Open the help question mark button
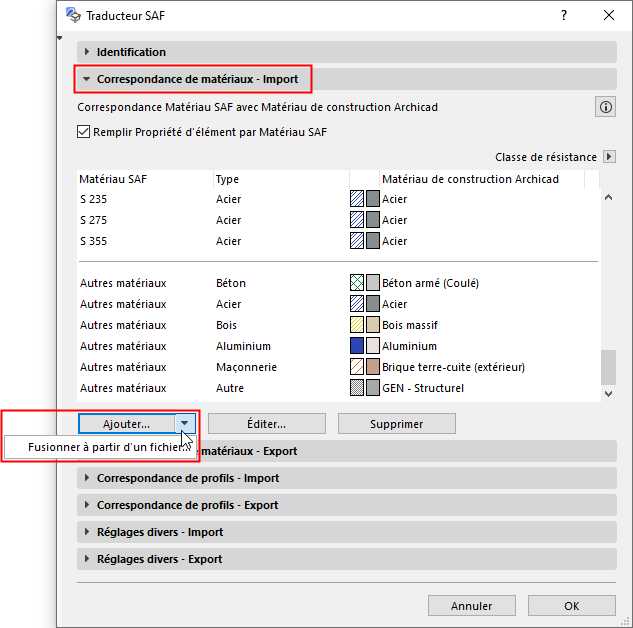This screenshot has height=628, width=633. pos(564,15)
